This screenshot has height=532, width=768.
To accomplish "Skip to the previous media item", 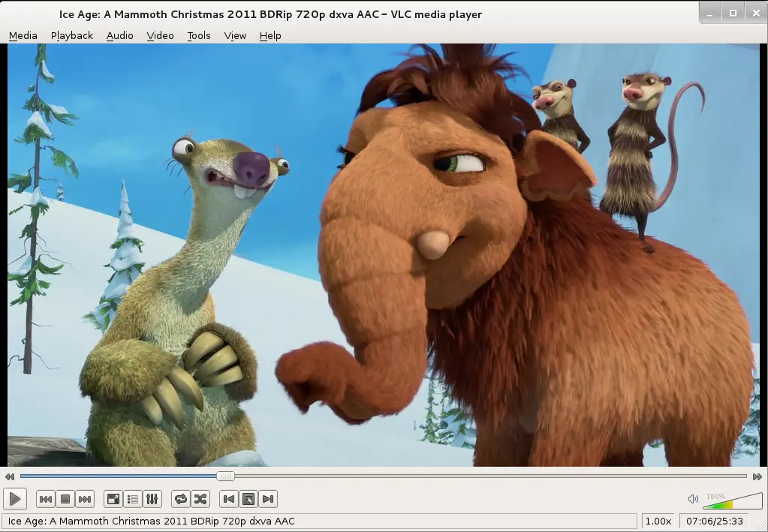I will point(46,499).
